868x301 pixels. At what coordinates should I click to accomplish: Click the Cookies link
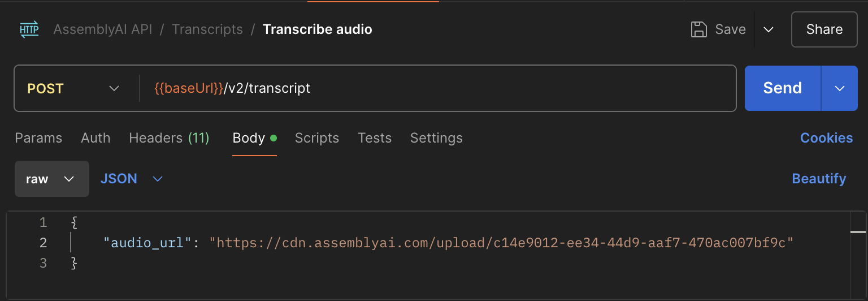tap(826, 138)
